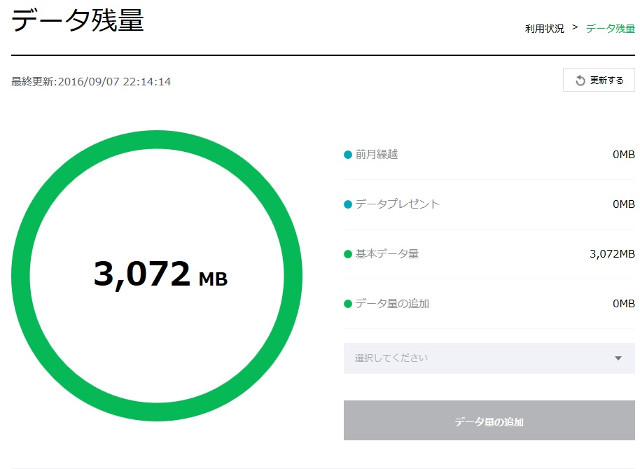This screenshot has width=640, height=469.
Task: Click the 最終更新 timestamp text
Action: 91,81
